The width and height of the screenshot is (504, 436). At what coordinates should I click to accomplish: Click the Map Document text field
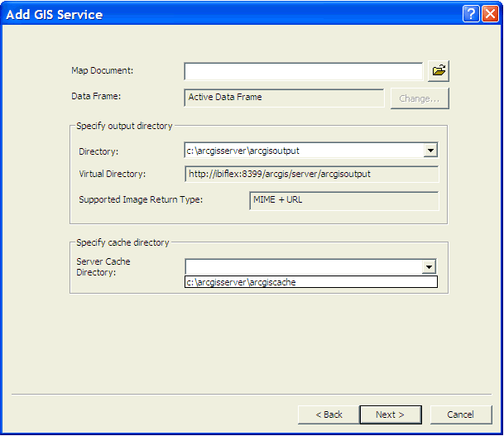coord(303,71)
